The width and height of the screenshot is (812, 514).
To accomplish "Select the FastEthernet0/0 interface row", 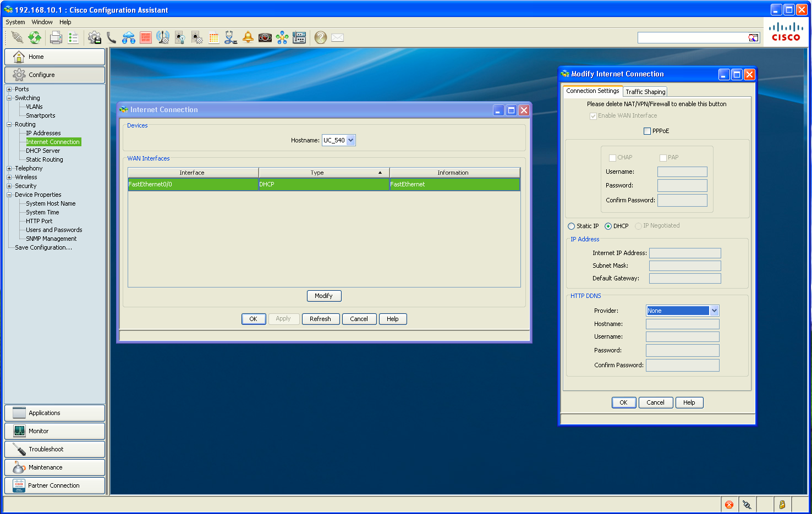I will pos(324,184).
